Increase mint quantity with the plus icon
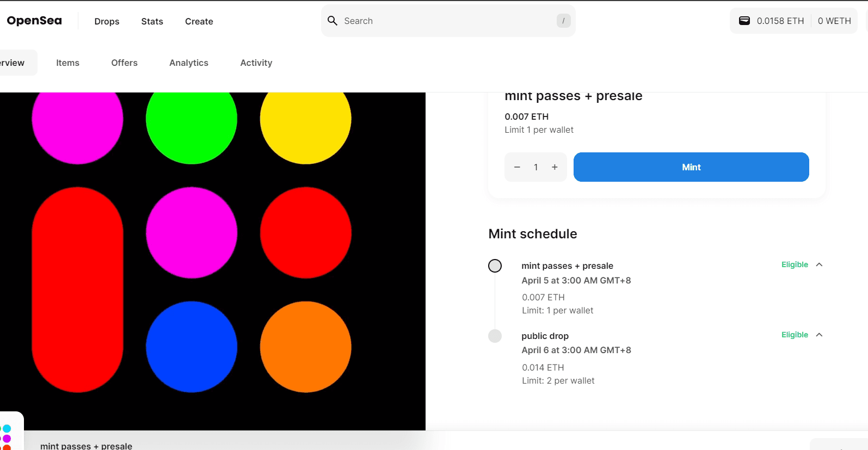 click(x=555, y=167)
